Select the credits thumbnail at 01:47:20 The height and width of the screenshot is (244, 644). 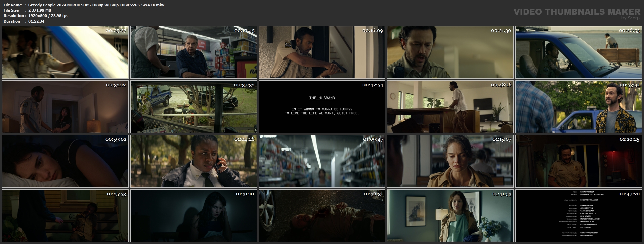click(x=578, y=216)
